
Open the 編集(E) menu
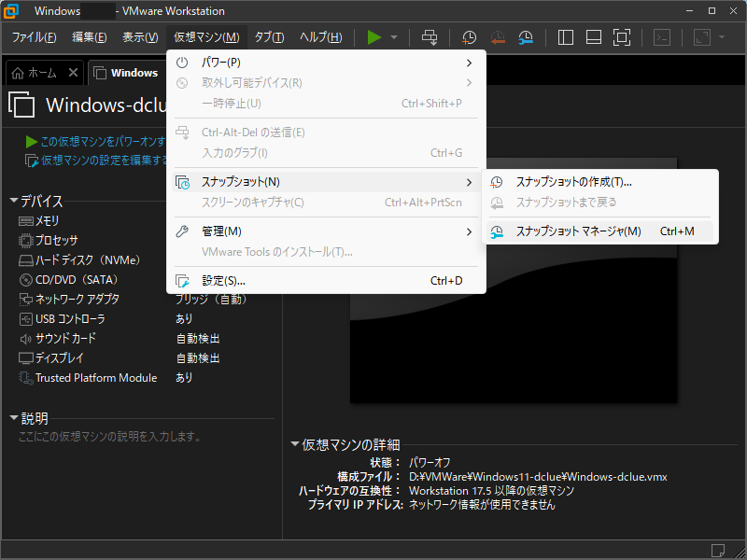(x=89, y=37)
